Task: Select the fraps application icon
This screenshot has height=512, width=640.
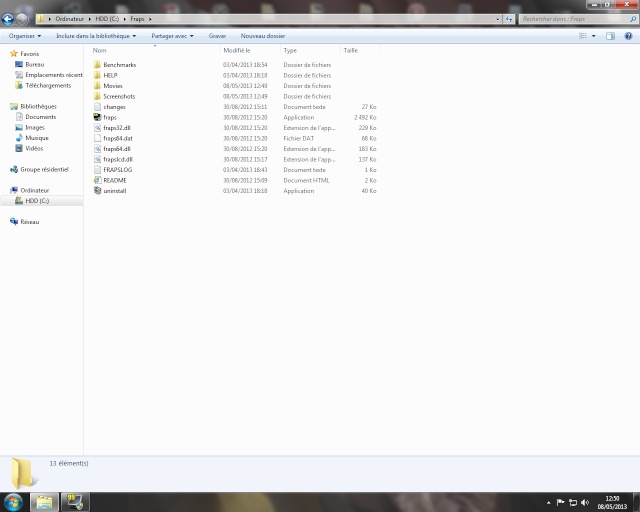Action: pos(97,117)
